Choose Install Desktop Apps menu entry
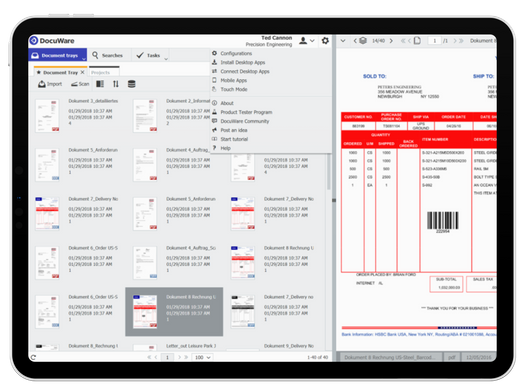The width and height of the screenshot is (523, 391). 243,62
